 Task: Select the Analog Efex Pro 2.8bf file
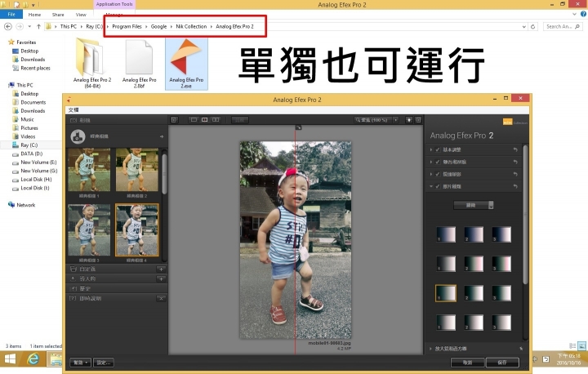[139, 63]
